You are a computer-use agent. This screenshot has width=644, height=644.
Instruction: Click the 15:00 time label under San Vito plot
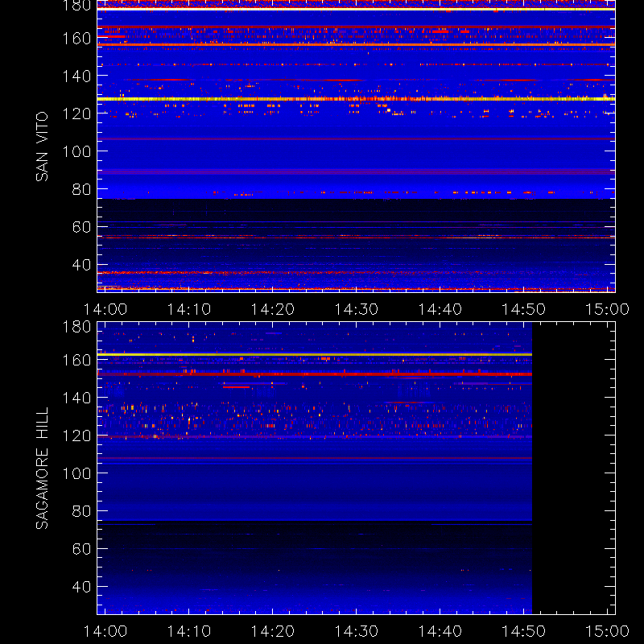point(607,309)
